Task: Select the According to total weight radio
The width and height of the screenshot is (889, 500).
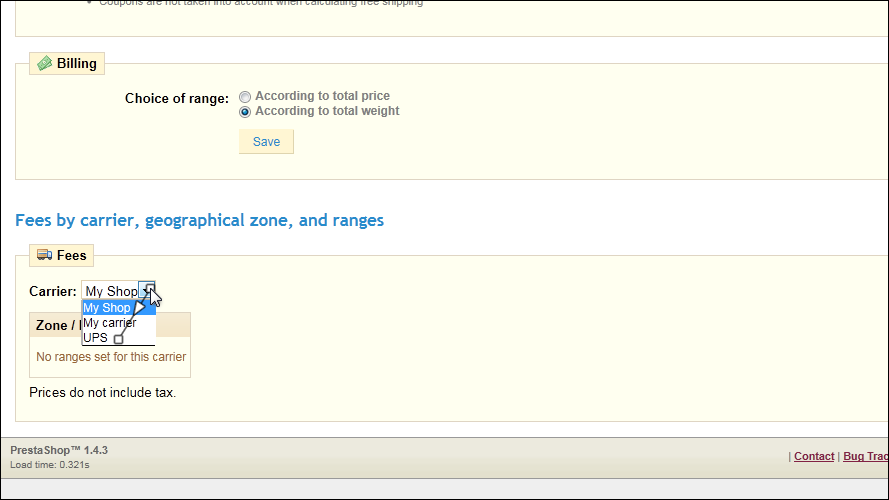Action: tap(245, 112)
